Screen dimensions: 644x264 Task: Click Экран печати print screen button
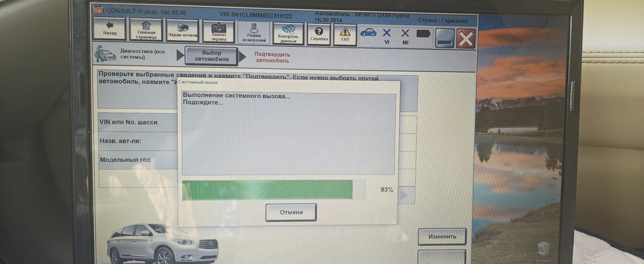(182, 31)
